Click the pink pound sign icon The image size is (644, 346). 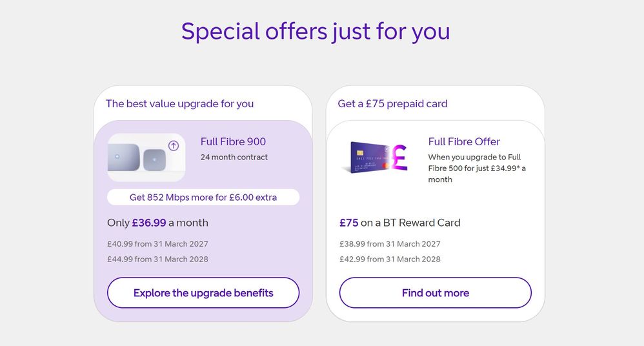(399, 157)
